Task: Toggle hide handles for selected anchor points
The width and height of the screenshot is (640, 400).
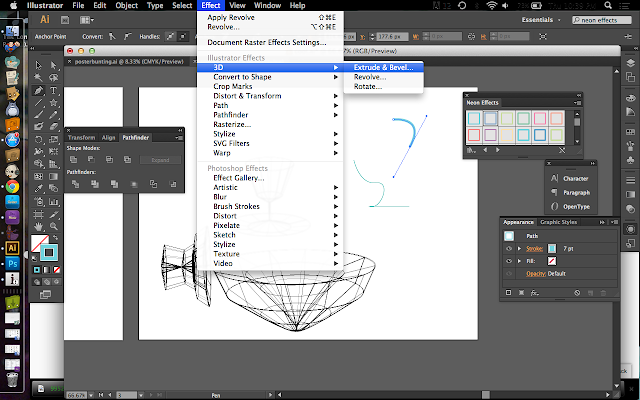Action: pyautogui.click(x=183, y=36)
